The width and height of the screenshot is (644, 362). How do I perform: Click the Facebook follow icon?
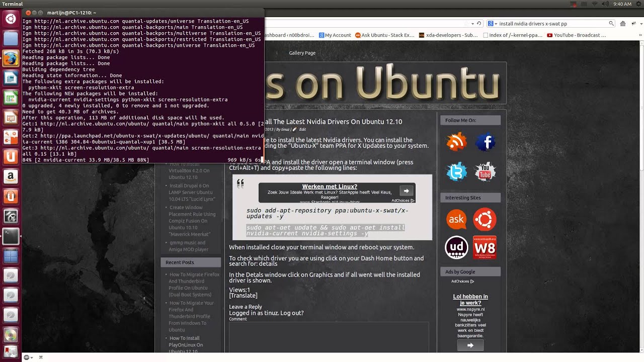(485, 142)
